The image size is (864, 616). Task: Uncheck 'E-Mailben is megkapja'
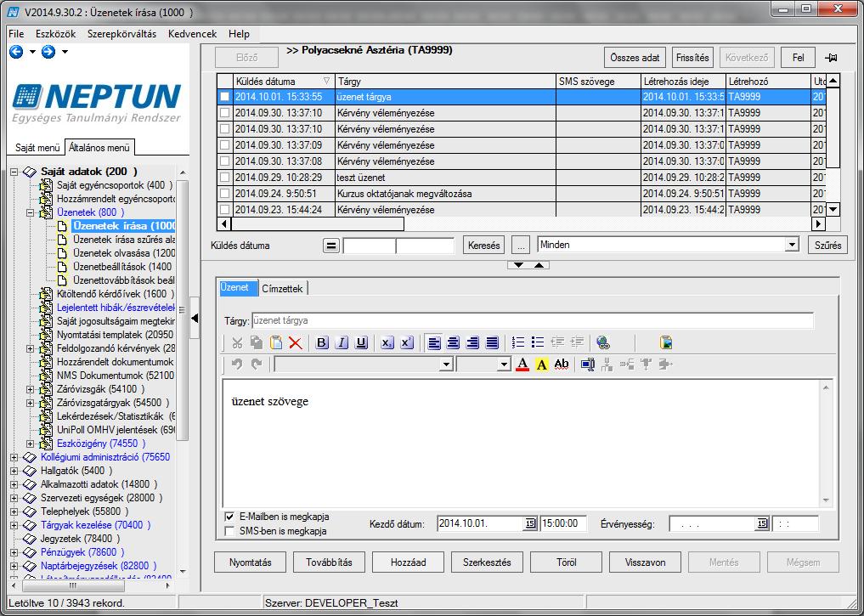(229, 517)
